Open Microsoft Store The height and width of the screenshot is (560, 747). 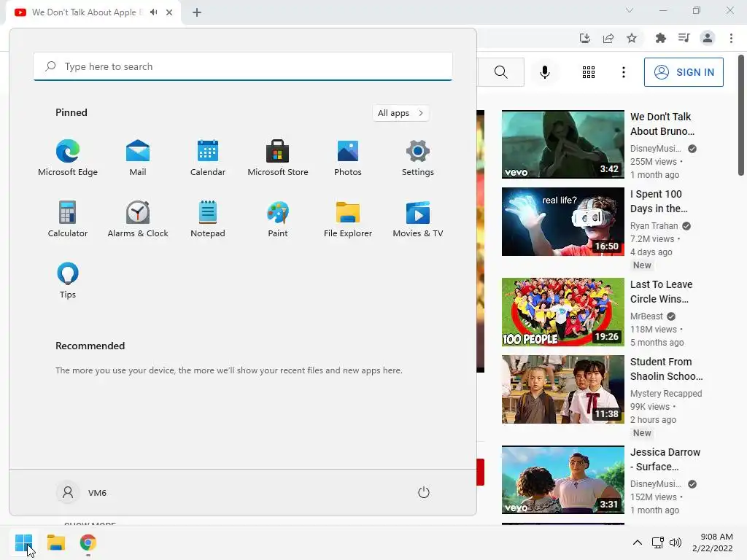[x=278, y=158]
